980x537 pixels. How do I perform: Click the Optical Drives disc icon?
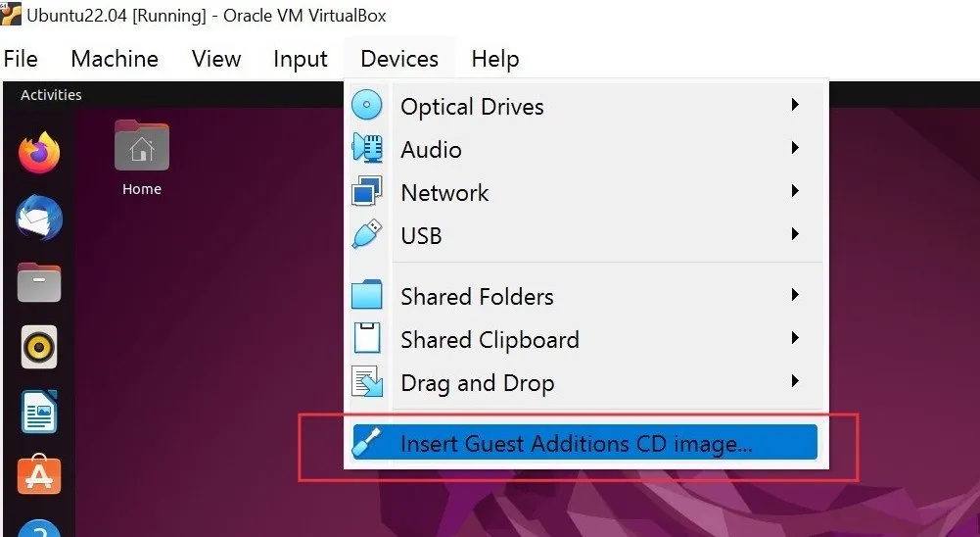click(367, 106)
